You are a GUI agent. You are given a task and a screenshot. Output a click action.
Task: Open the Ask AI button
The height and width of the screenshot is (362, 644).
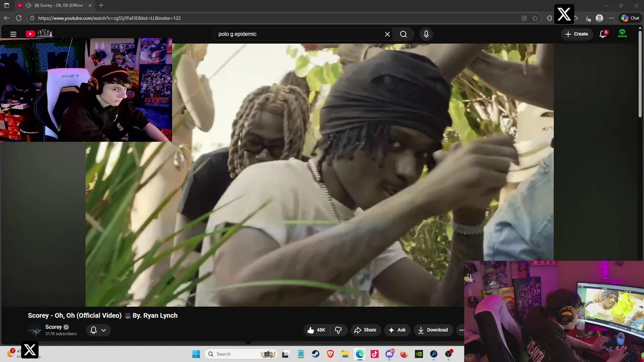tap(397, 330)
